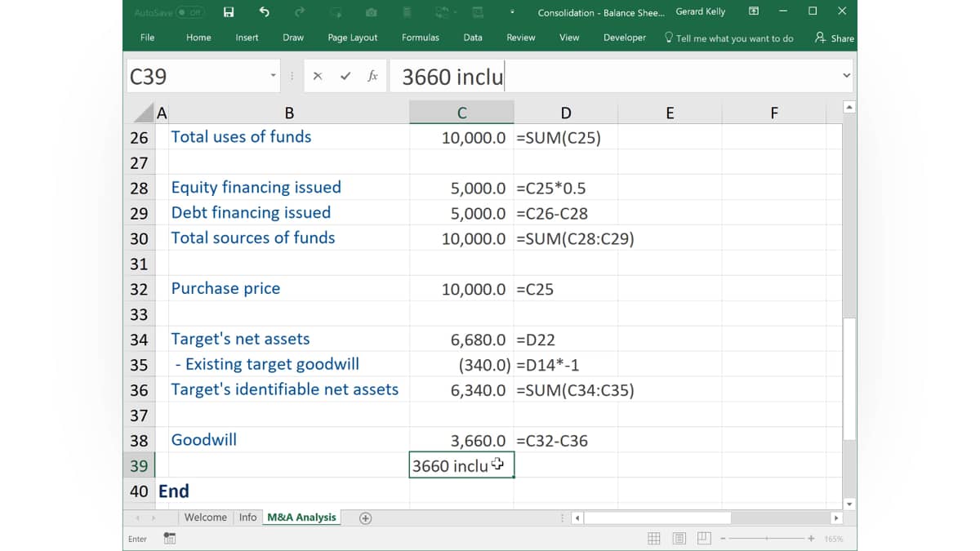Viewport: 980px width, 551px height.
Task: Click the formula bar text 3660 inclu
Action: pos(453,77)
